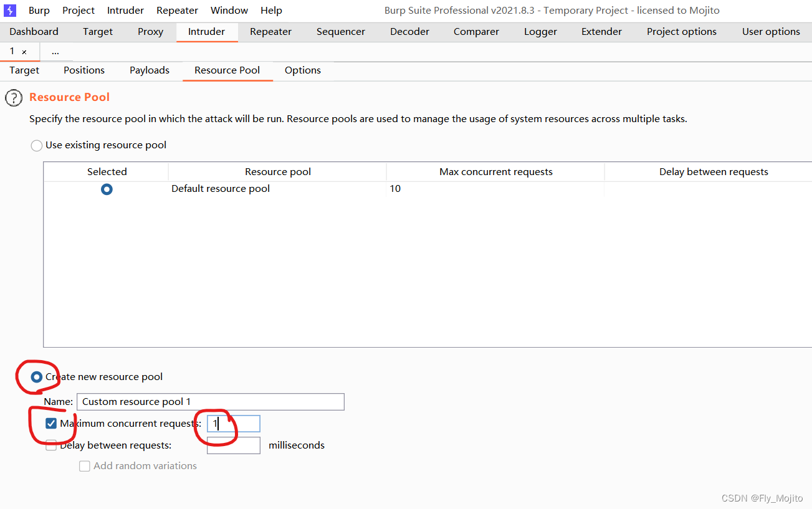812x509 pixels.
Task: Switch to the Proxy tab
Action: [151, 32]
